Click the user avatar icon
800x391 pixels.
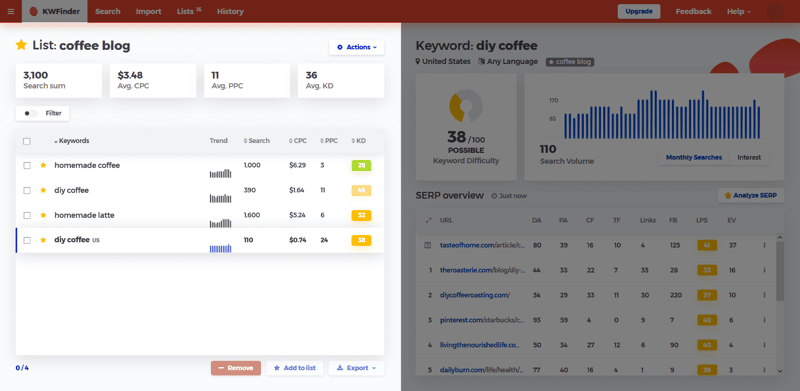[x=775, y=11]
